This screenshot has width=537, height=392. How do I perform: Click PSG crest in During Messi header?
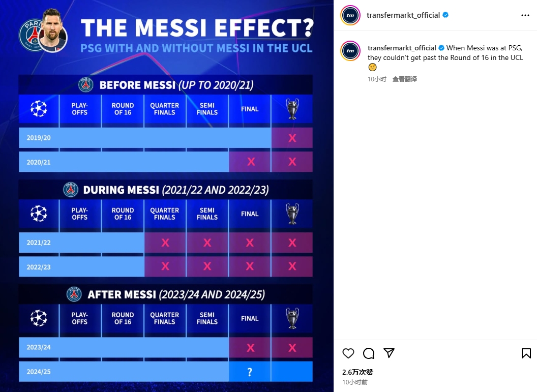[71, 190]
